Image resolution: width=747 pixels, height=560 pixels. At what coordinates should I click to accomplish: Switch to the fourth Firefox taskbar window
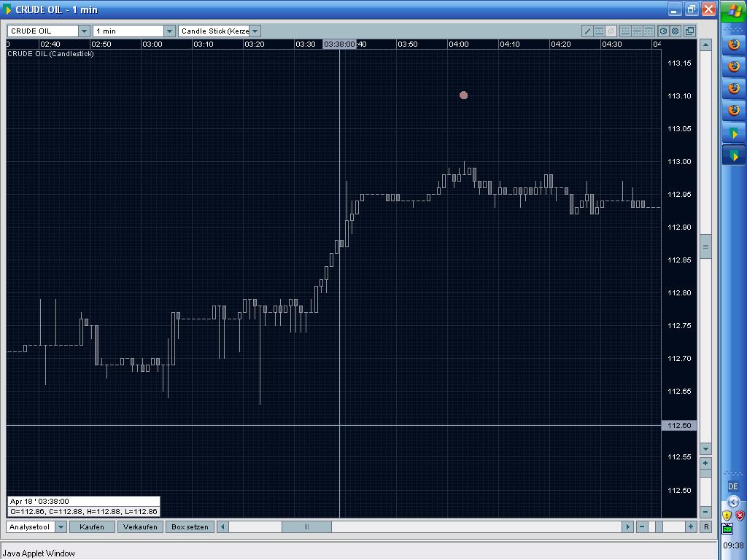[734, 111]
